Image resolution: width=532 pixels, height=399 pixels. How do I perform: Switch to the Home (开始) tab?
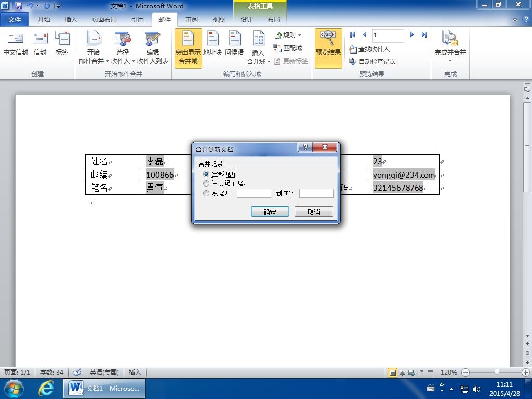[x=44, y=20]
